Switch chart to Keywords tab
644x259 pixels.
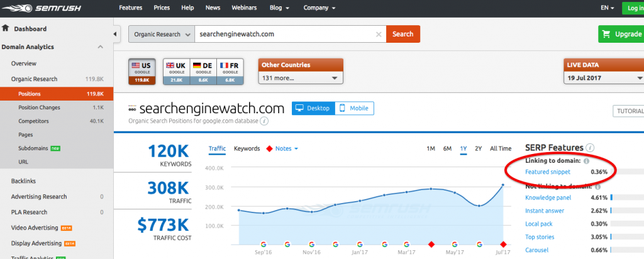click(247, 148)
